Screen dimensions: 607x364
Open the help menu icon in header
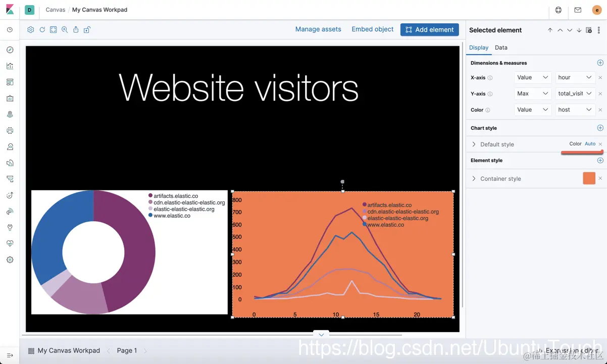tap(559, 10)
